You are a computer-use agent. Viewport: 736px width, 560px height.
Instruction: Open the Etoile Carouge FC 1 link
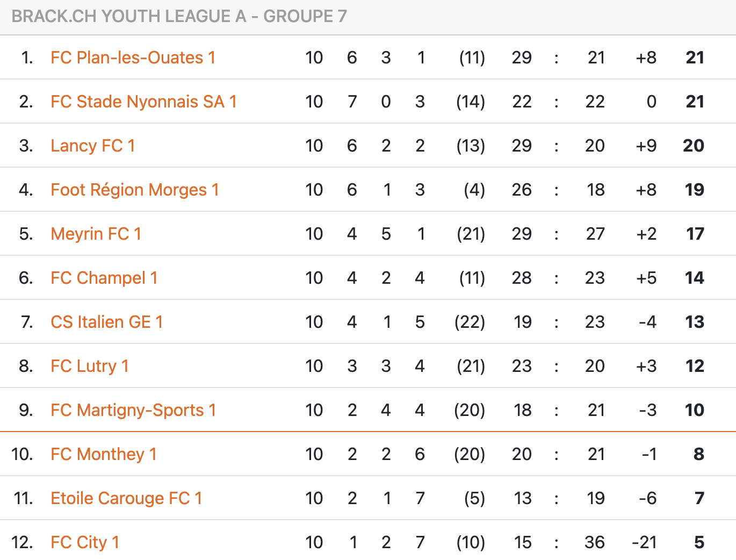pos(126,498)
